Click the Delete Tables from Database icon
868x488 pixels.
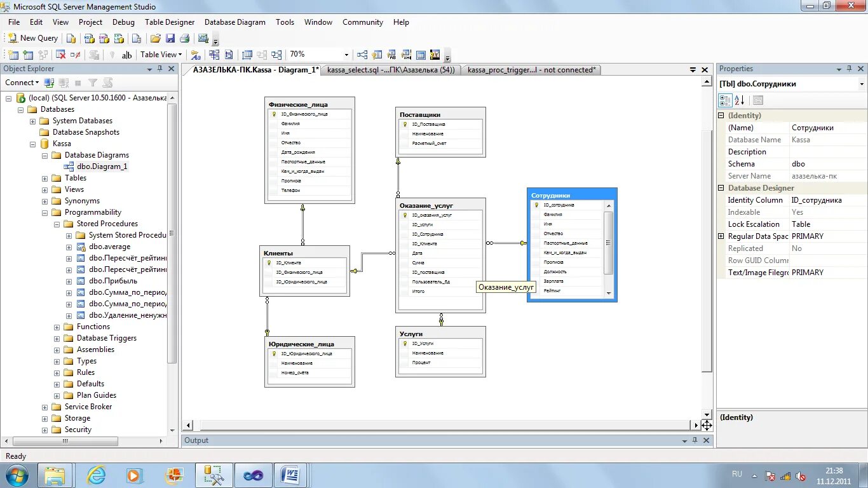click(61, 55)
